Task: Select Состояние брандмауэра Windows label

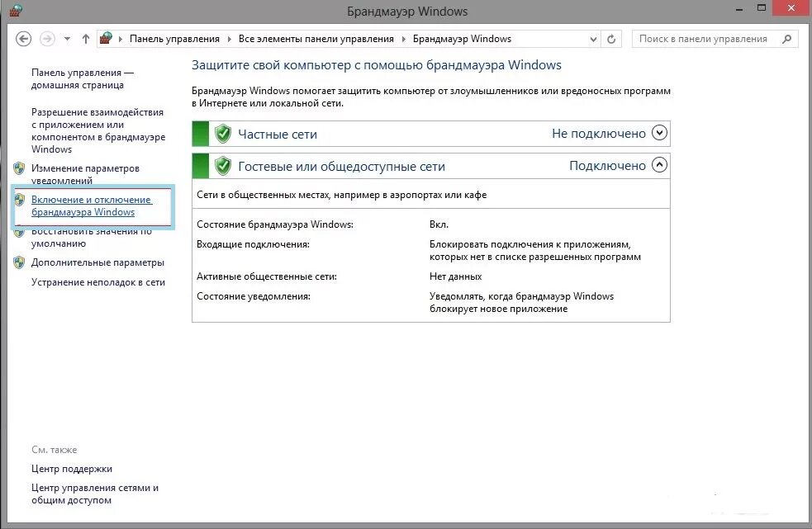Action: pos(275,224)
